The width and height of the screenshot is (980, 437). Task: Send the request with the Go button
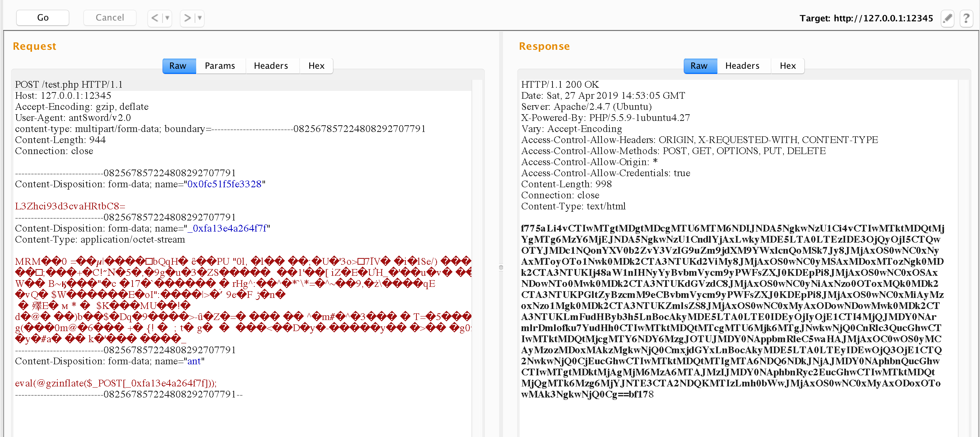click(x=42, y=17)
